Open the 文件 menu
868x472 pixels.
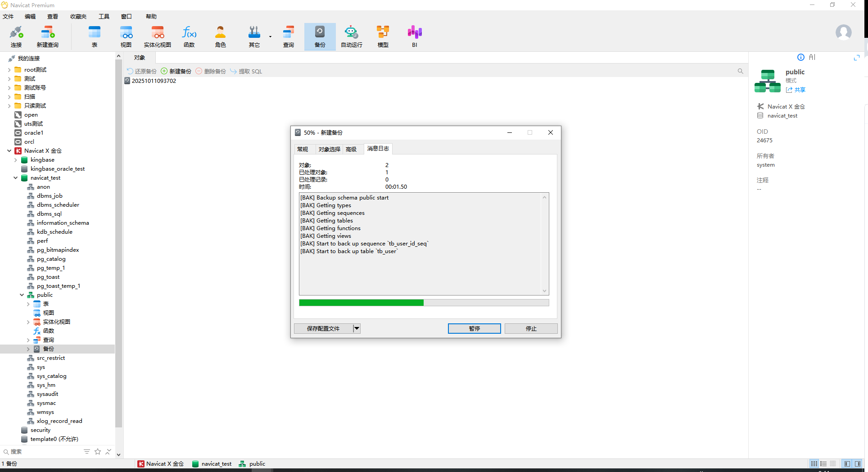click(x=8, y=17)
